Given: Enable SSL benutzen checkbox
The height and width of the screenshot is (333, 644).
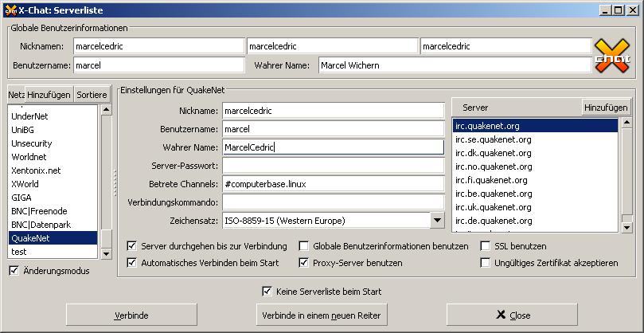Looking at the screenshot, I should coord(485,246).
